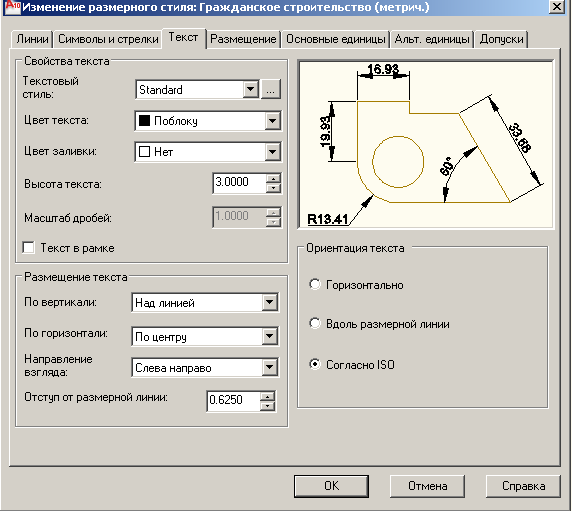This screenshot has width=572, height=511.
Task: Click the AutoCAD icon in title bar
Action: [x=13, y=7]
